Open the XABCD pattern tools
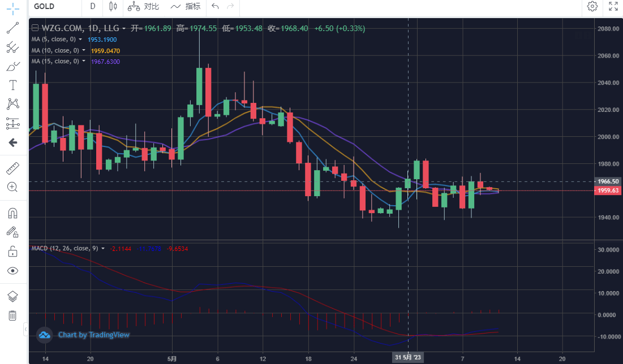Image resolution: width=623 pixels, height=364 pixels. 12,104
